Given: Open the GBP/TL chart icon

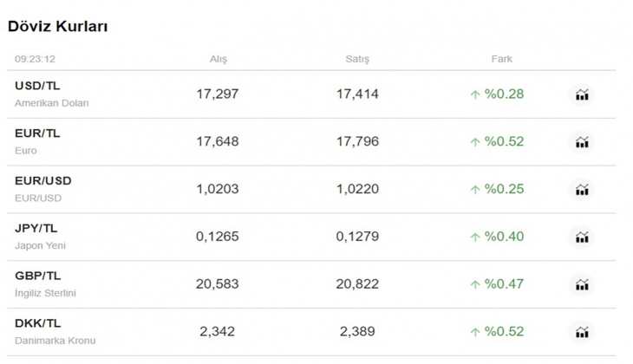Looking at the screenshot, I should 582,284.
